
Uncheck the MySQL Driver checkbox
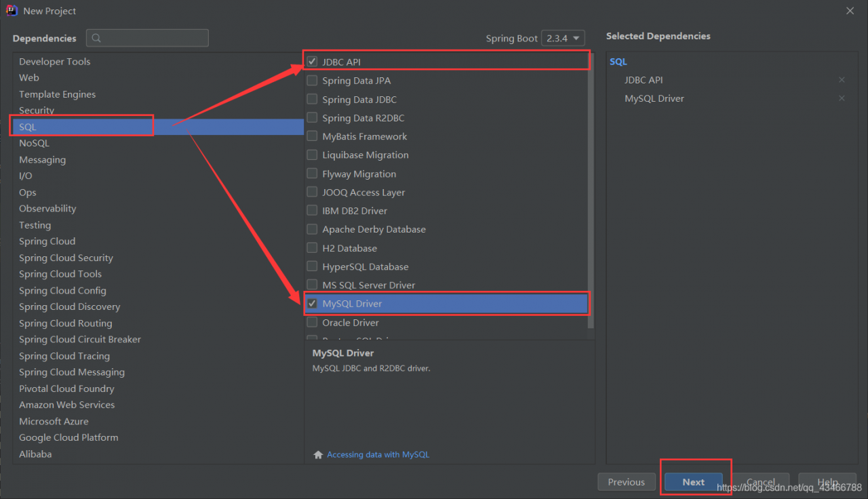tap(312, 304)
